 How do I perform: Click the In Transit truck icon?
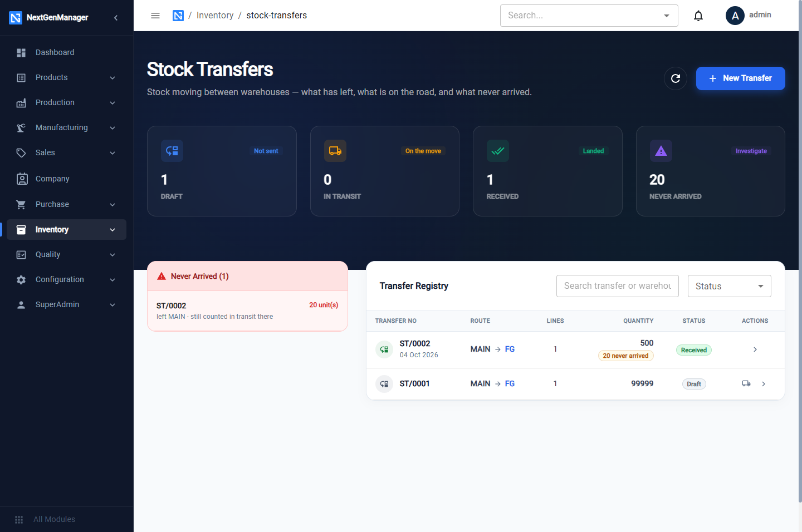[335, 151]
